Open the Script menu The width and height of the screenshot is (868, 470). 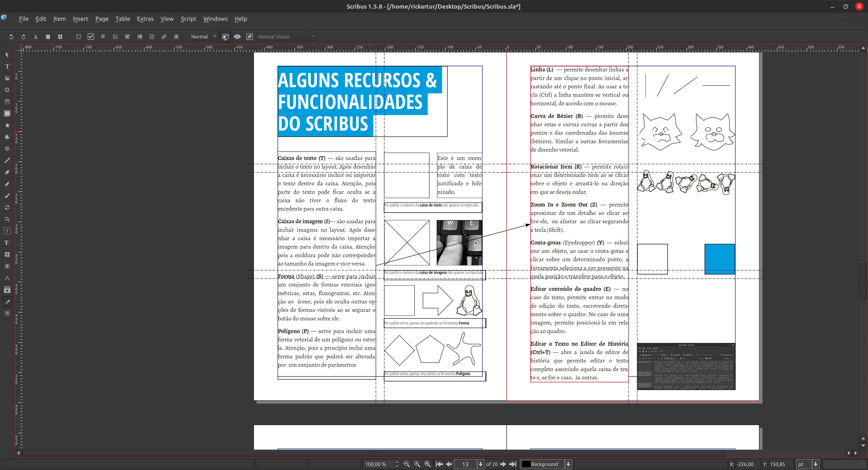(x=188, y=19)
